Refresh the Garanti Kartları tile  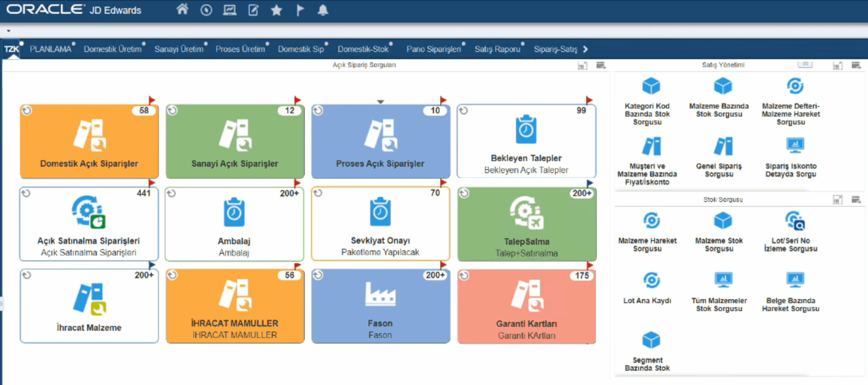tap(464, 275)
